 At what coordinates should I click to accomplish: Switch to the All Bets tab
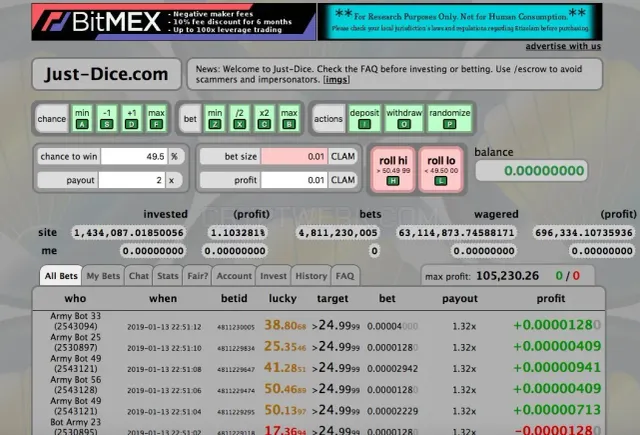(61, 276)
